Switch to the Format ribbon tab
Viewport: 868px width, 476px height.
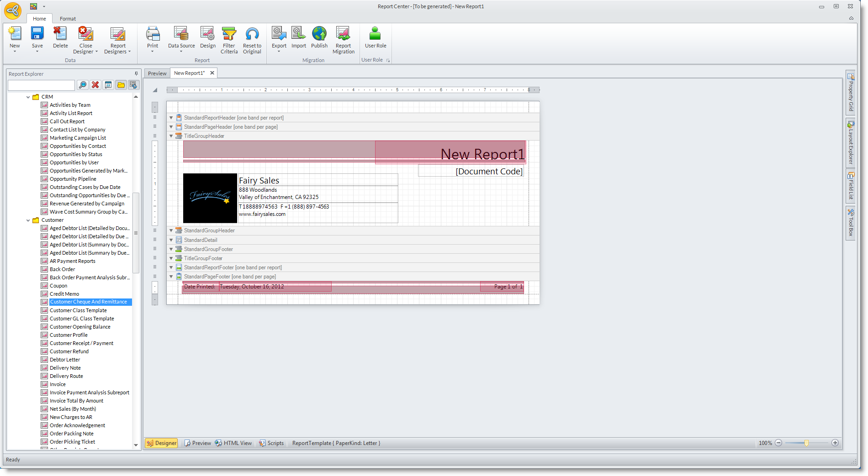point(68,19)
